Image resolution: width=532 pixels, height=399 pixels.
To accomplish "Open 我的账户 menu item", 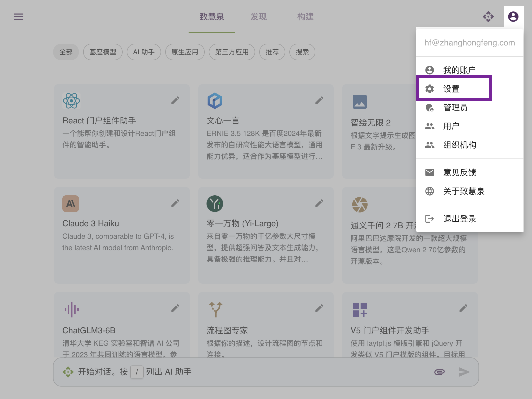I will click(470, 70).
